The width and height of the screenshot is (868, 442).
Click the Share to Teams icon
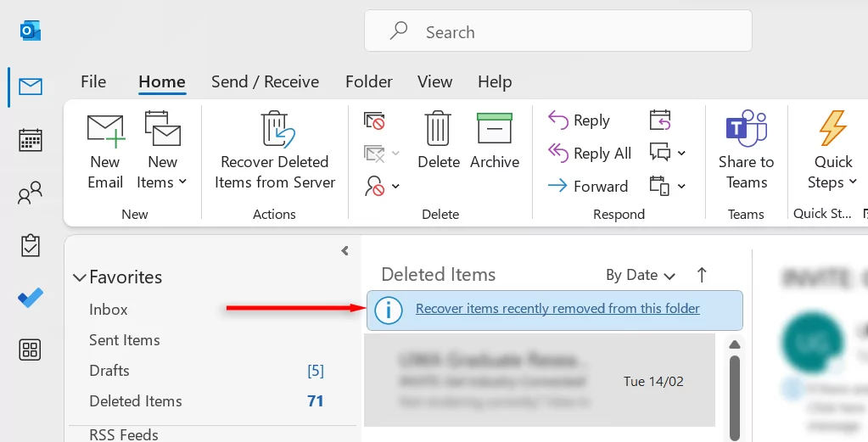[x=746, y=129]
